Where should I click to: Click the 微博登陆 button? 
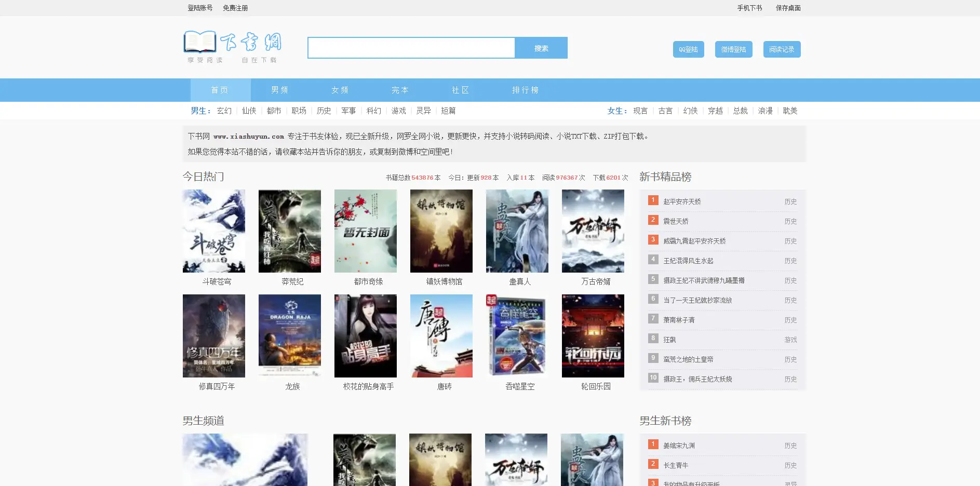point(734,49)
